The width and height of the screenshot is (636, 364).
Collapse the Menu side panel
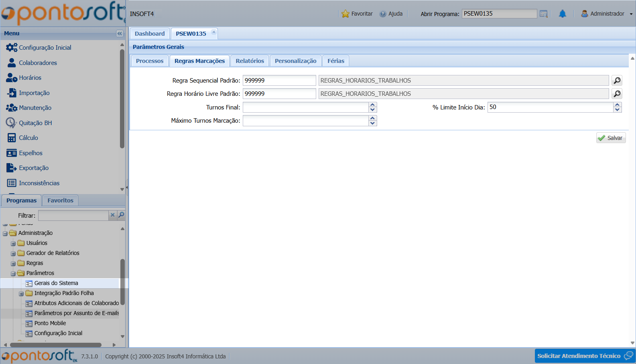click(120, 34)
